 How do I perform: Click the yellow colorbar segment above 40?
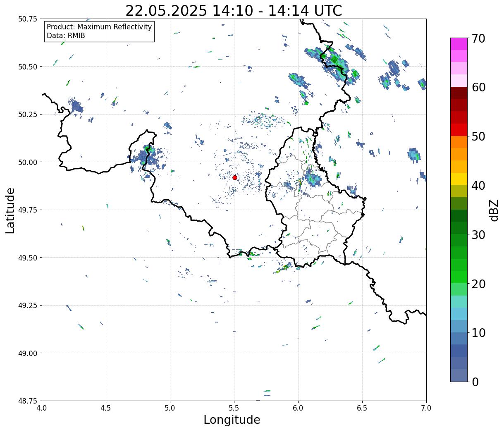[x=459, y=179]
